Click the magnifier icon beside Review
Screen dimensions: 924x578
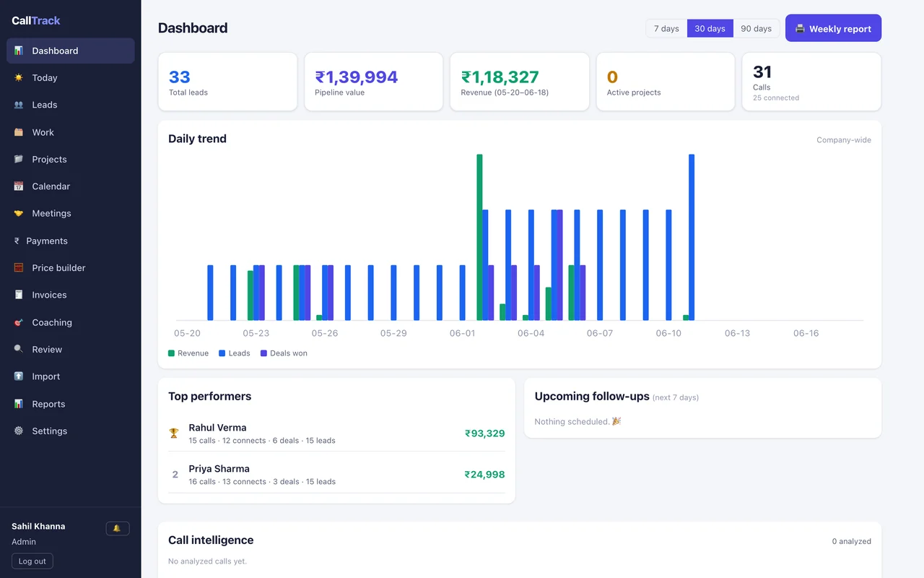19,350
